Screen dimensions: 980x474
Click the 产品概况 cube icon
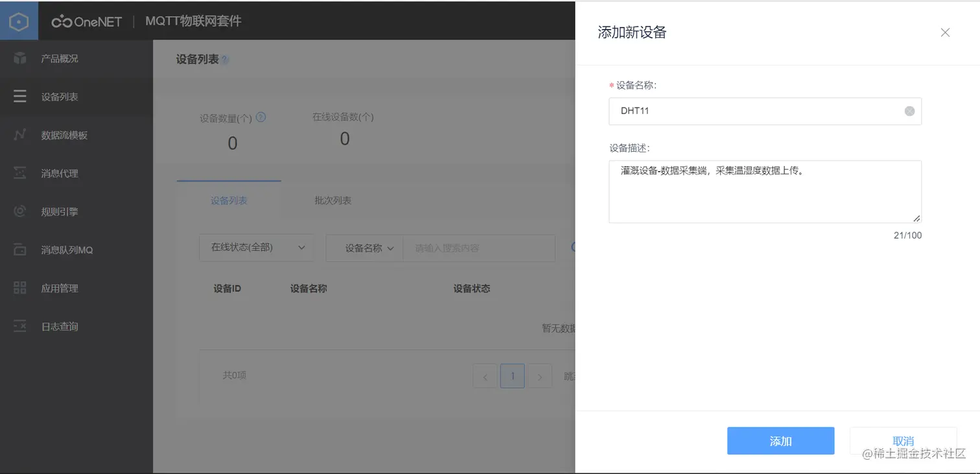click(20, 58)
